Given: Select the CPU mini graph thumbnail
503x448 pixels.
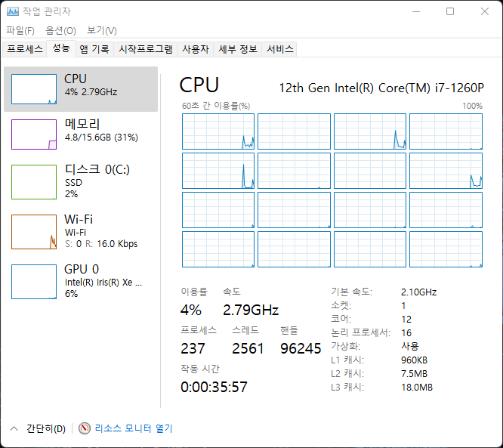Looking at the screenshot, I should point(34,89).
